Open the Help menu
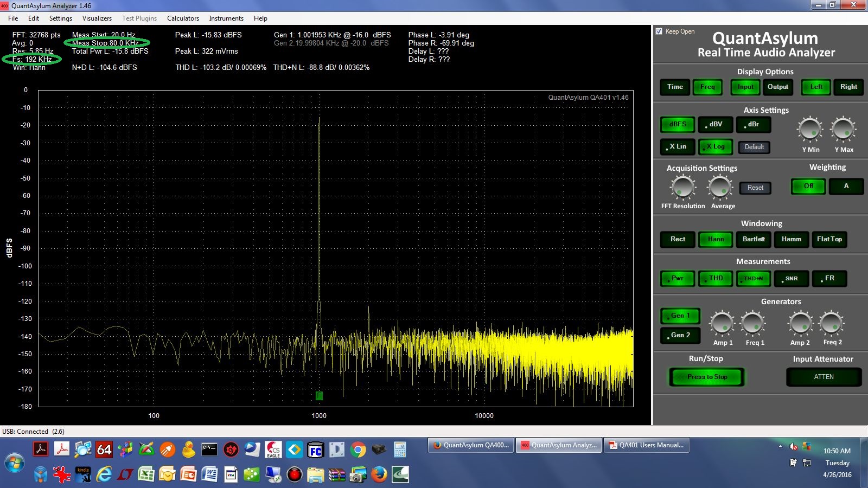Viewport: 868px width, 488px height. click(260, 18)
